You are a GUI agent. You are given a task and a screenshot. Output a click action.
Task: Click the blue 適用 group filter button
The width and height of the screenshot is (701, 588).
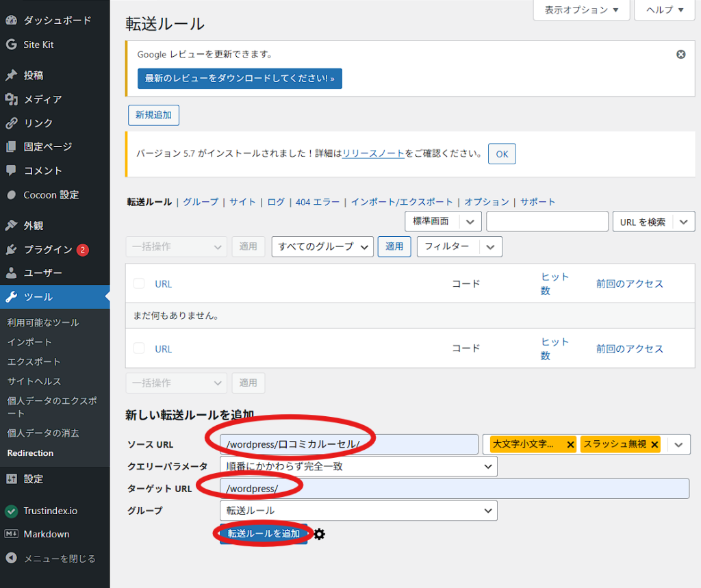(394, 246)
